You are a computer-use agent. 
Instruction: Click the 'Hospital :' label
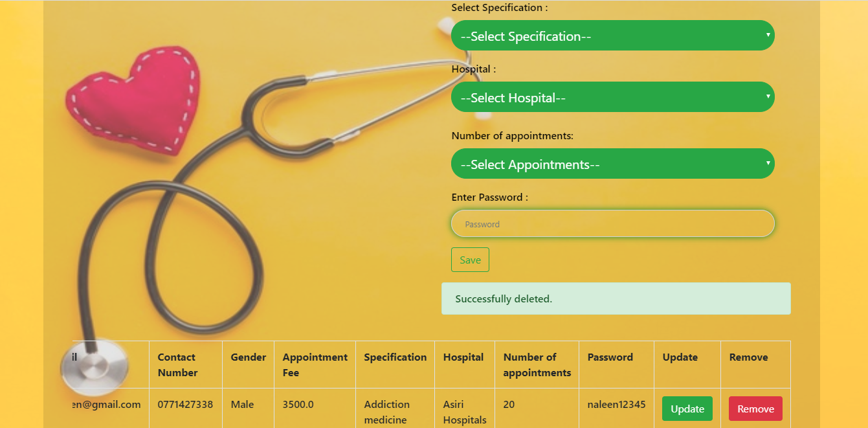pyautogui.click(x=474, y=69)
